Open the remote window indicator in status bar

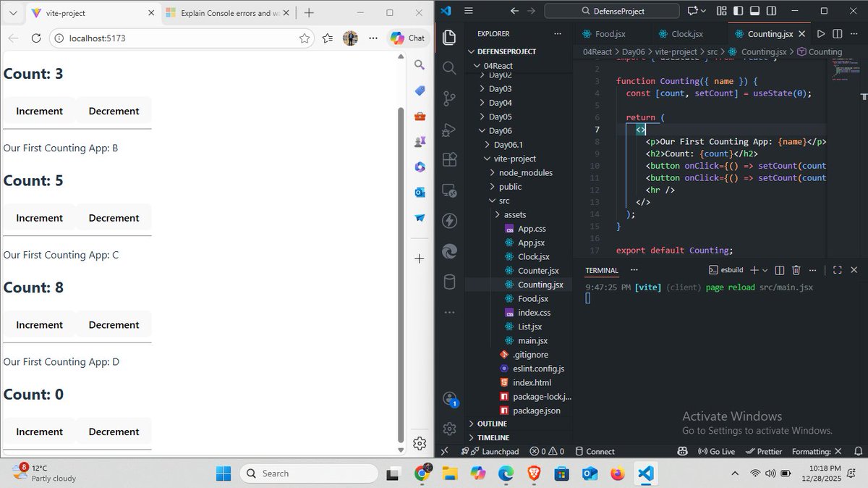pos(445,451)
